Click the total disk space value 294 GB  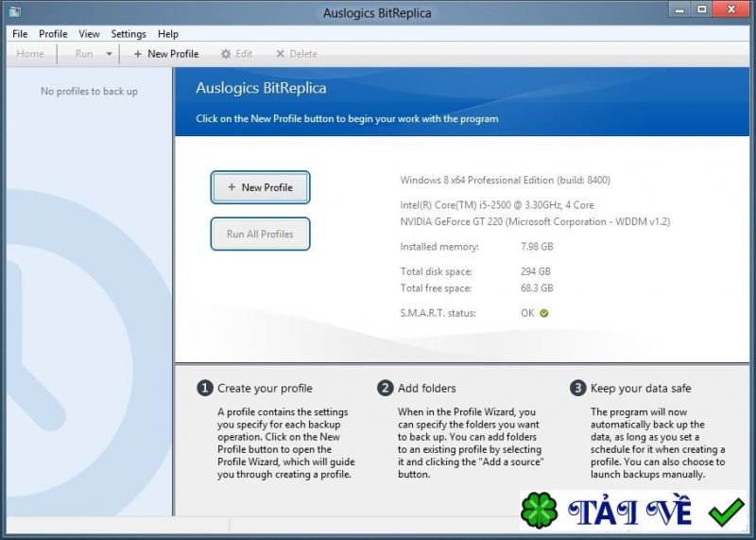pyautogui.click(x=535, y=271)
